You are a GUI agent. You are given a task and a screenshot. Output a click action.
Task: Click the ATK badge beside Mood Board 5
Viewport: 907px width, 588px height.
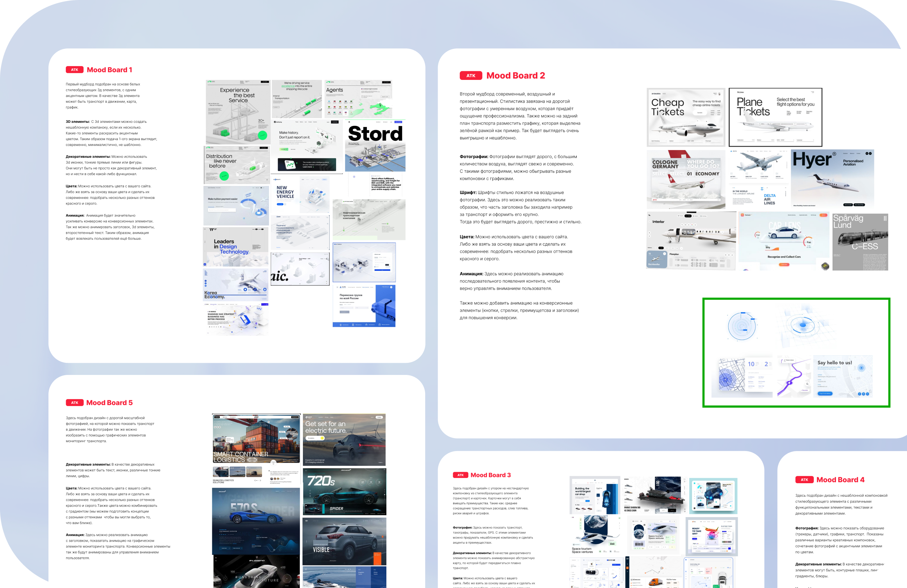74,403
